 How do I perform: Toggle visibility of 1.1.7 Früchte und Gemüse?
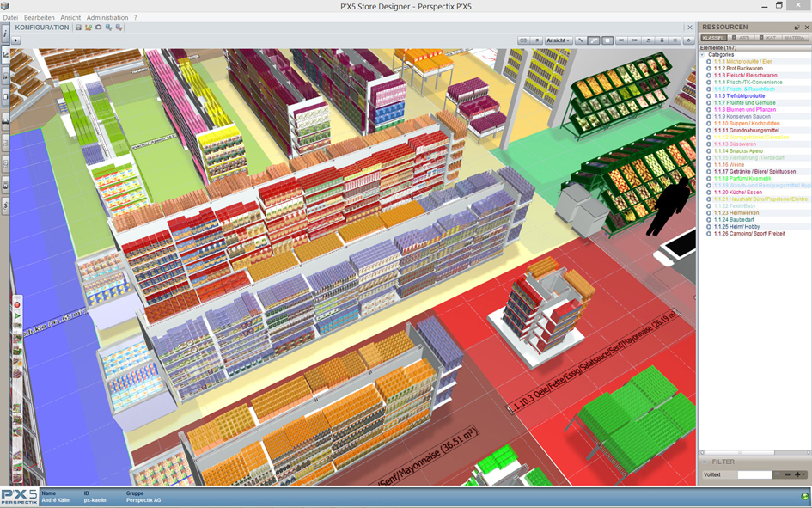[709, 102]
